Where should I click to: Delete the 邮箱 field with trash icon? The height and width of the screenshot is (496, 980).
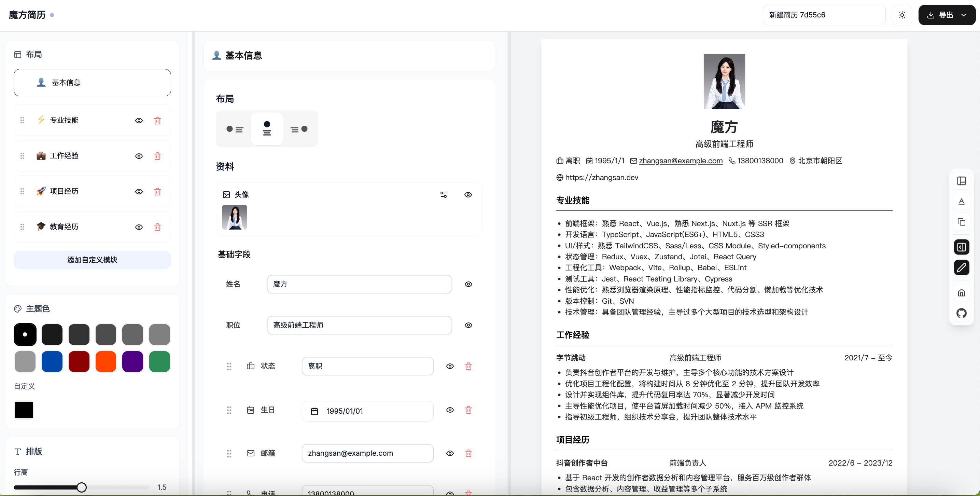(x=468, y=453)
